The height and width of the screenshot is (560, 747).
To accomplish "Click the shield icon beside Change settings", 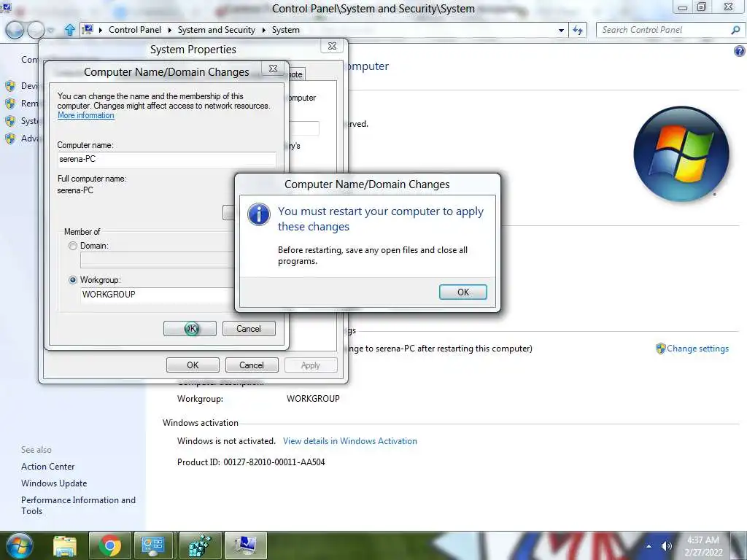I will coord(660,349).
